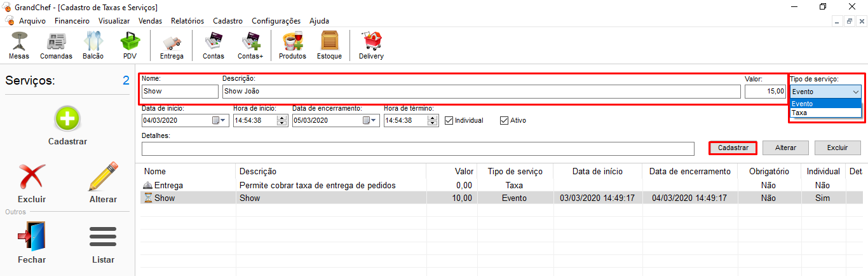Image resolution: width=868 pixels, height=276 pixels.
Task: Click the Excluir button next to Alterar
Action: click(x=837, y=148)
